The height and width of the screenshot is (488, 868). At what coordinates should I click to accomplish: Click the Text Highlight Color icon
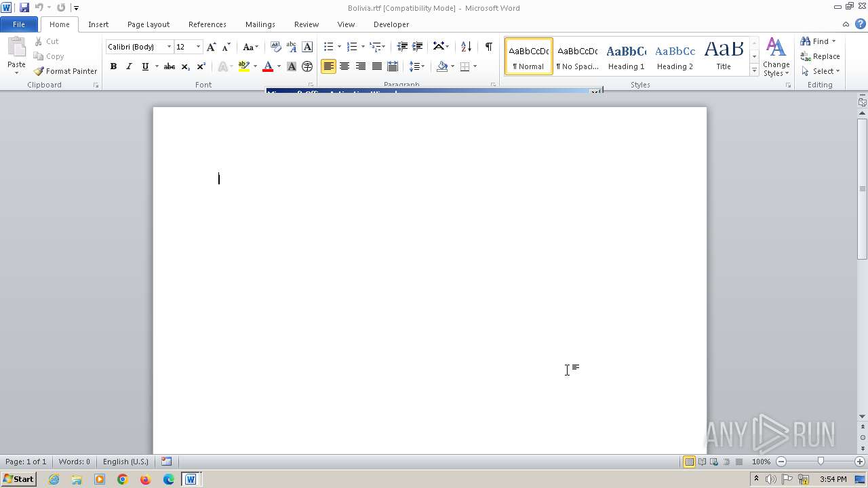(x=244, y=66)
